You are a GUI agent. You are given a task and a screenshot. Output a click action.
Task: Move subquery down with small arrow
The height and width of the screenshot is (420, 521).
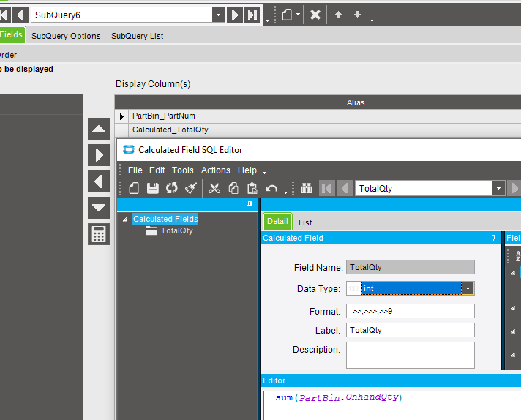(x=357, y=15)
